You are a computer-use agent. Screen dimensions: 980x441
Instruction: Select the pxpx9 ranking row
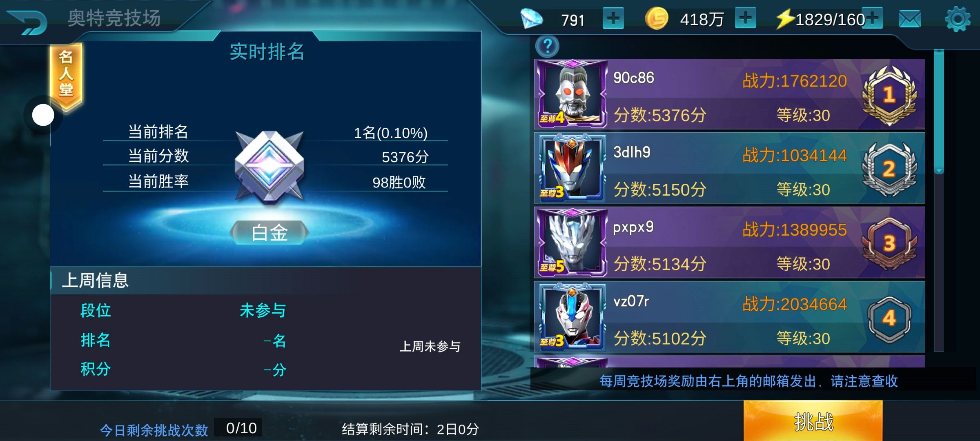[730, 243]
